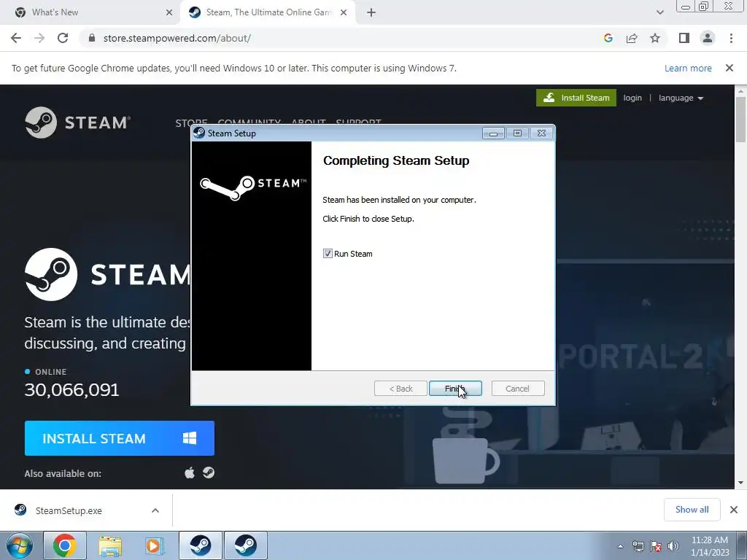
Task: Open Chrome three-dot menu
Action: click(731, 38)
